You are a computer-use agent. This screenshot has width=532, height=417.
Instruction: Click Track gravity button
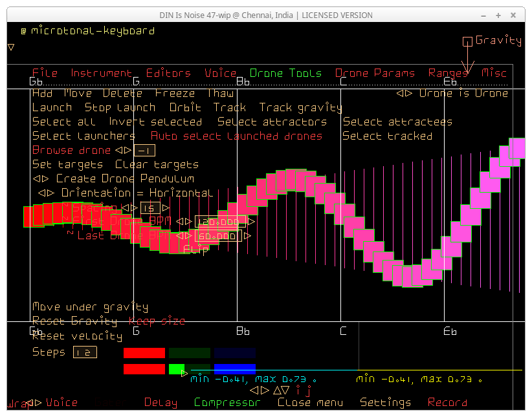click(300, 107)
